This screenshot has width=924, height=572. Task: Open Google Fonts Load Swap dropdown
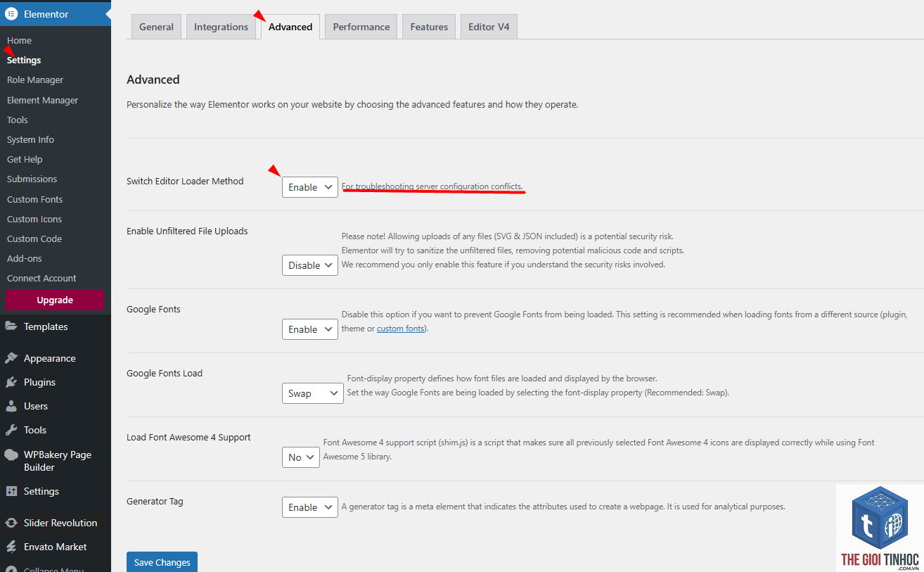pyautogui.click(x=313, y=393)
